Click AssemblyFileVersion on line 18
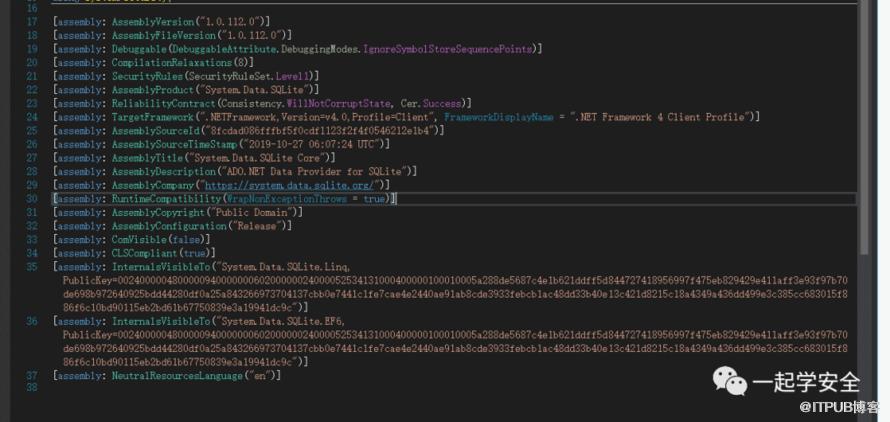Viewport: 890px width, 422px height. pyautogui.click(x=163, y=35)
